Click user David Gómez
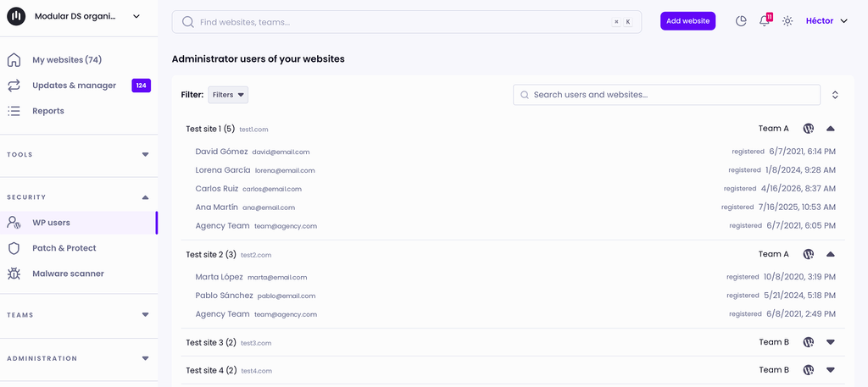This screenshot has height=387, width=868. [221, 152]
